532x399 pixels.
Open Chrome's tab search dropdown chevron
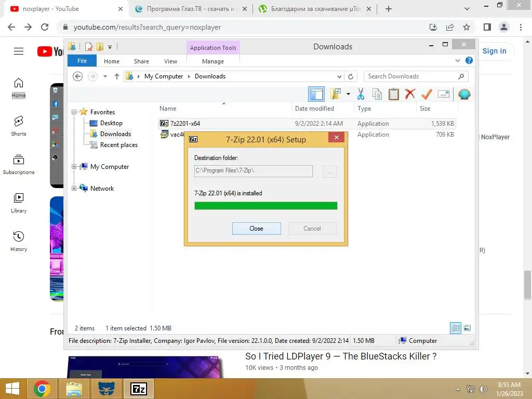click(x=467, y=9)
